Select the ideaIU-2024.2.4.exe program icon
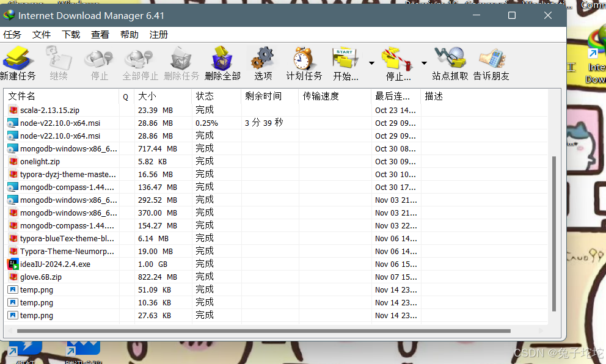The image size is (606, 364). [13, 264]
